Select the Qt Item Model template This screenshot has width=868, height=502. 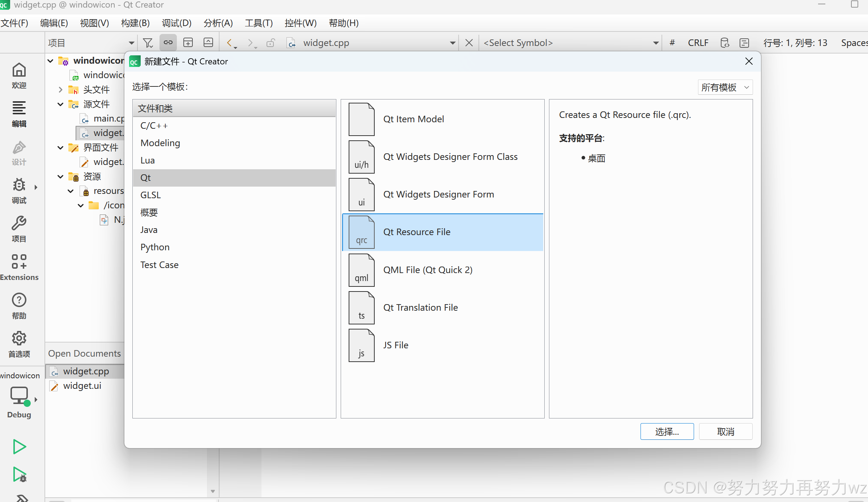click(x=443, y=119)
